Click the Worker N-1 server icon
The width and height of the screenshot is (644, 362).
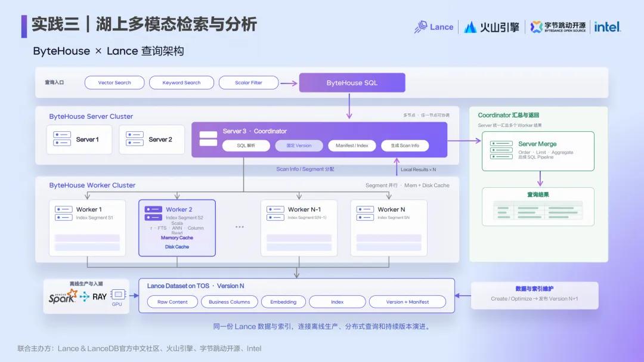coord(275,214)
